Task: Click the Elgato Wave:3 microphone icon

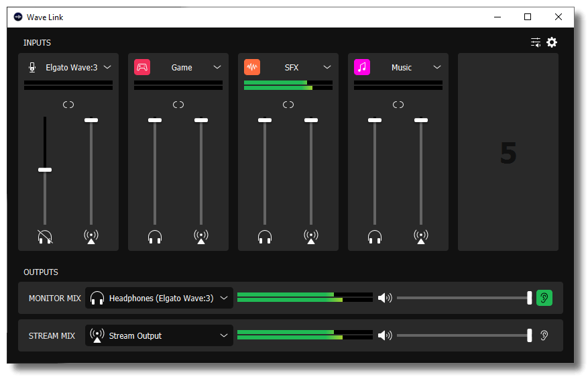Action: pos(32,67)
